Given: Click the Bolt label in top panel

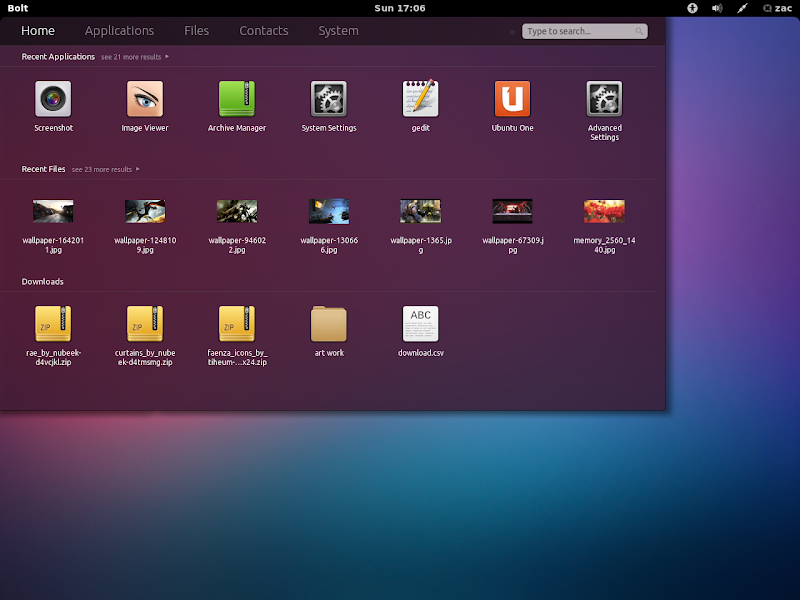Looking at the screenshot, I should tap(18, 8).
